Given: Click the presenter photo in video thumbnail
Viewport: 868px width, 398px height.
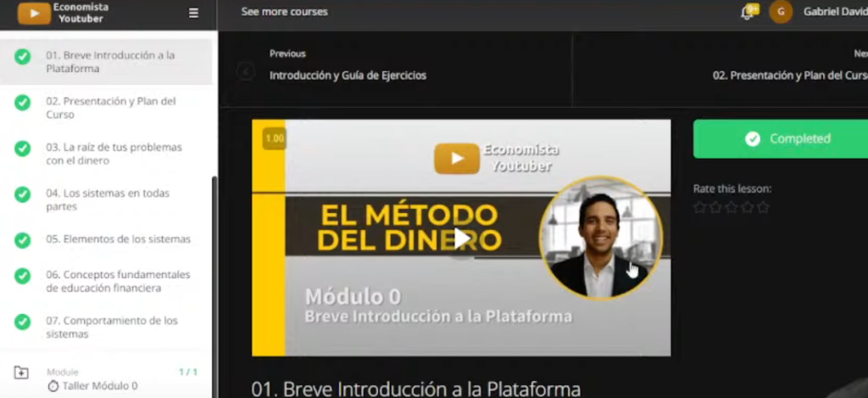Looking at the screenshot, I should 601,238.
